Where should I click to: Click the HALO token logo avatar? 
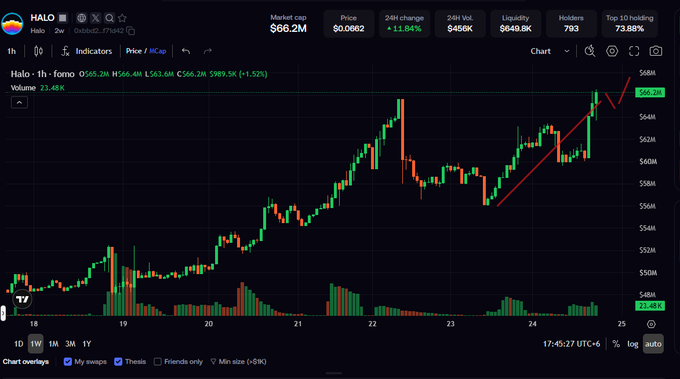[12, 24]
